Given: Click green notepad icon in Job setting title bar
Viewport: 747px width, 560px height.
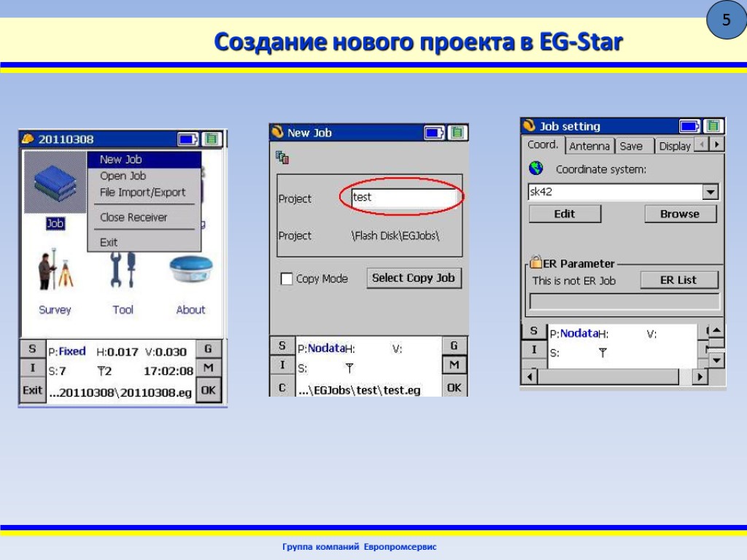Looking at the screenshot, I should [713, 126].
